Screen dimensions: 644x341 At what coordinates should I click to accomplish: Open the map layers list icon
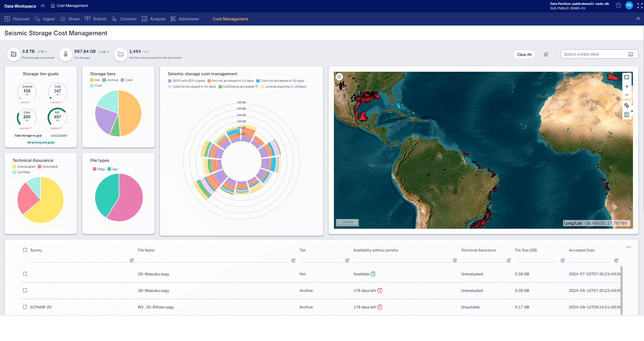[339, 77]
